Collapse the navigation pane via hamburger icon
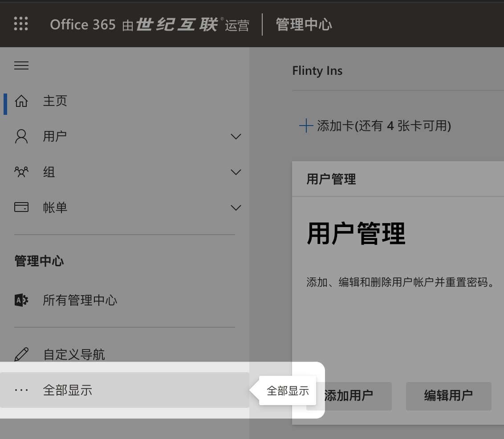504x439 pixels. point(21,66)
